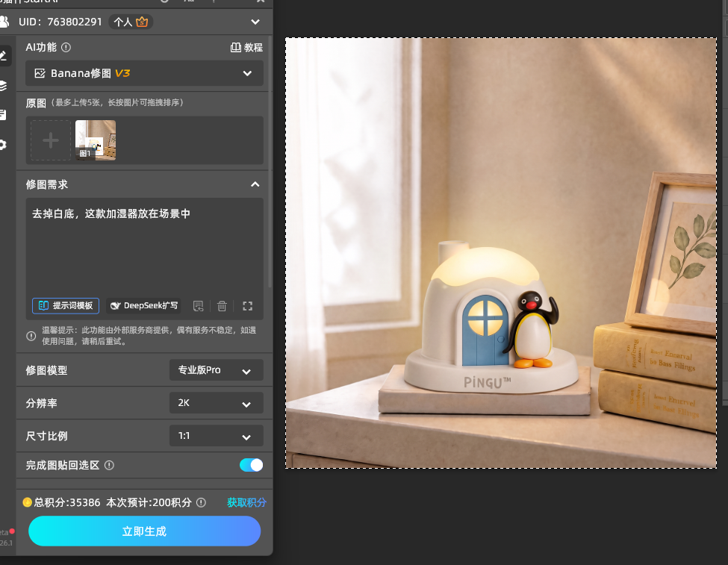
Task: Toggle the 完成图贴回选区 switch
Action: tap(251, 465)
